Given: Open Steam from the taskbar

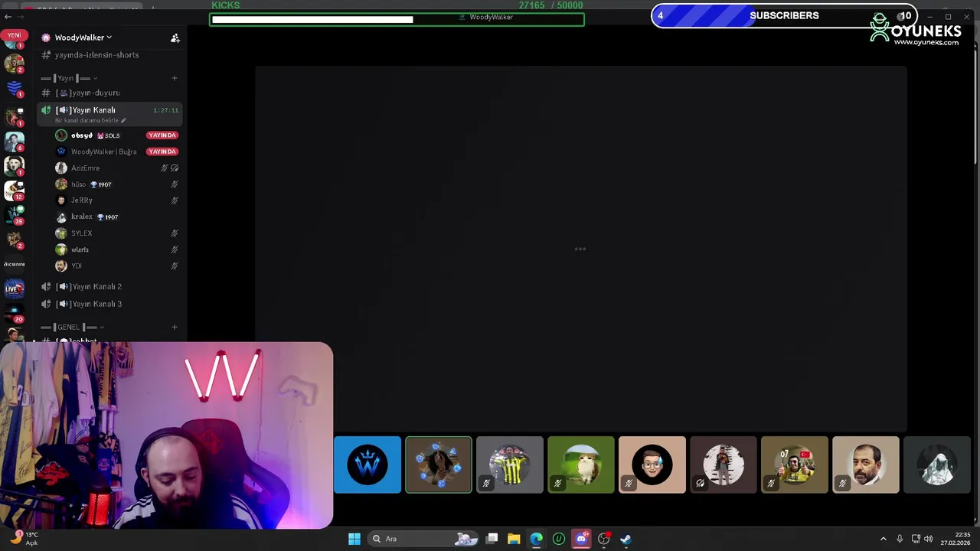Looking at the screenshot, I should [626, 539].
